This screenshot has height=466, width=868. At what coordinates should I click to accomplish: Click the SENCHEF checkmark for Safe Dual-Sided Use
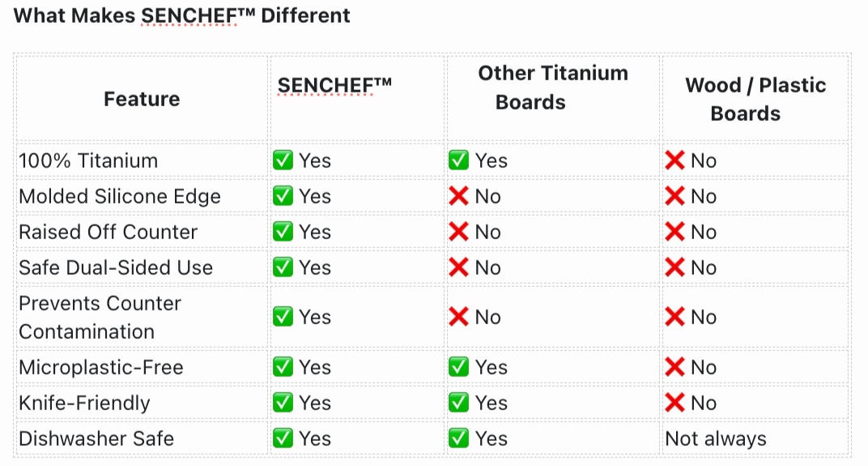283,267
